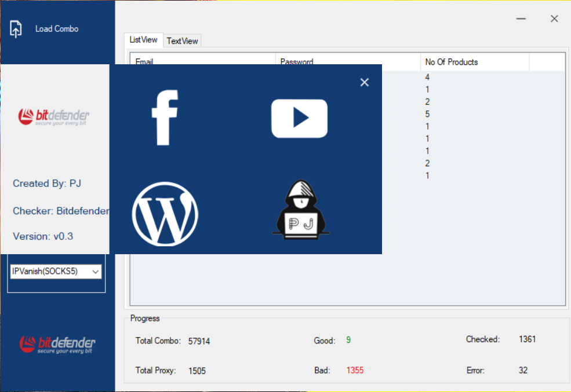This screenshot has width=571, height=392.
Task: Click the red Bad count 1355
Action: click(355, 370)
